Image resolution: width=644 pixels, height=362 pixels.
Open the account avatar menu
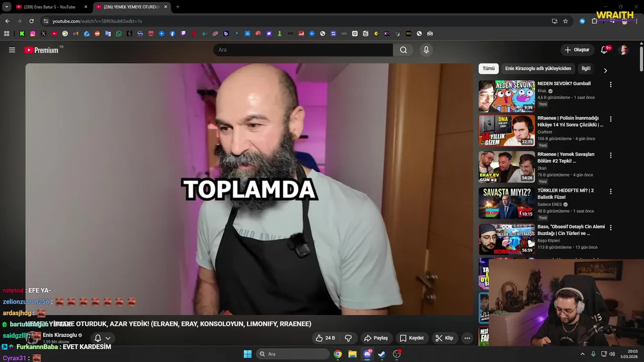(624, 50)
